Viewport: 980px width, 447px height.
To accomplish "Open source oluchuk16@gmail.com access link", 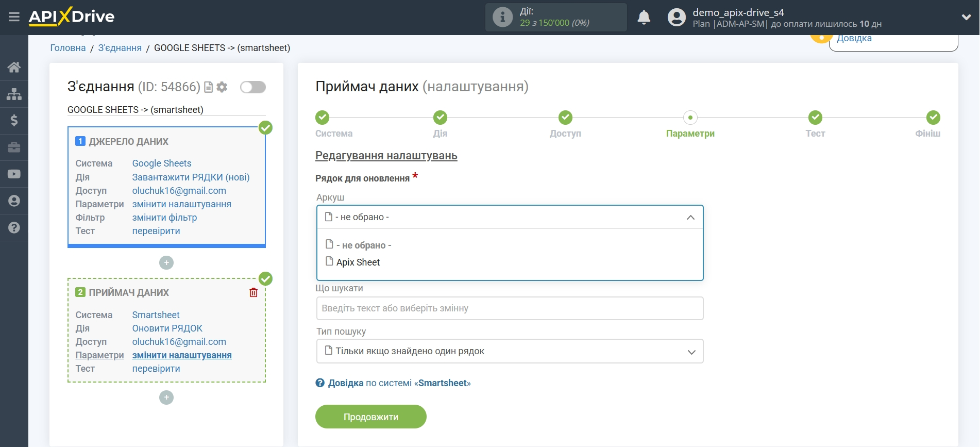I will (179, 191).
